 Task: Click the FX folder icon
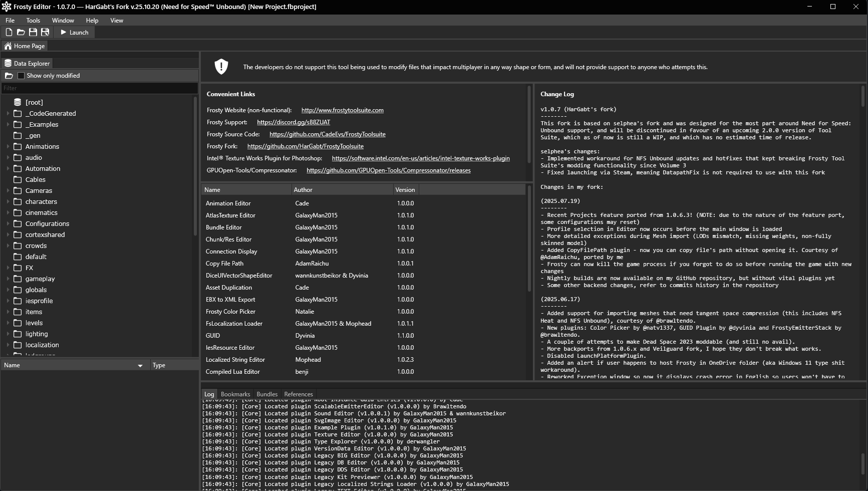click(x=18, y=268)
